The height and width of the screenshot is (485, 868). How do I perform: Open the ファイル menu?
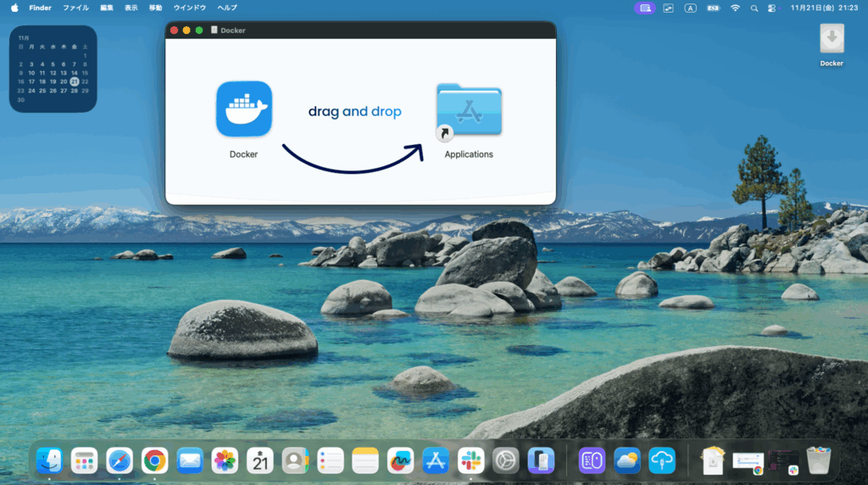75,8
